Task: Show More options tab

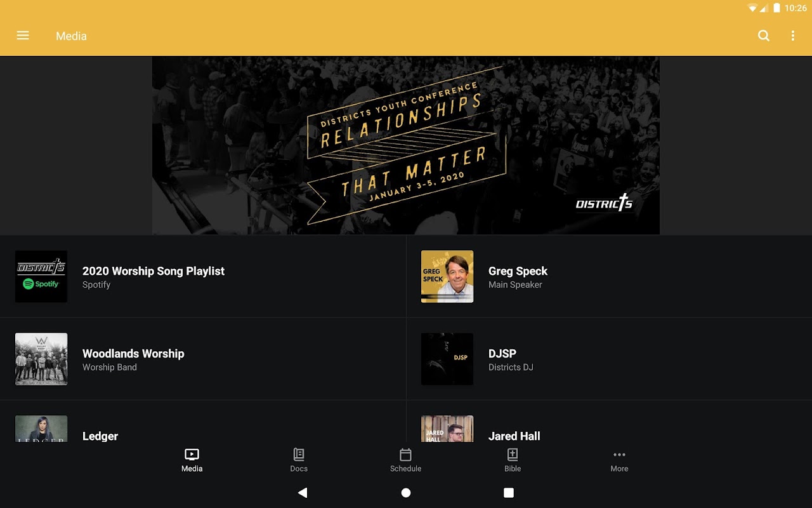Action: (619, 460)
